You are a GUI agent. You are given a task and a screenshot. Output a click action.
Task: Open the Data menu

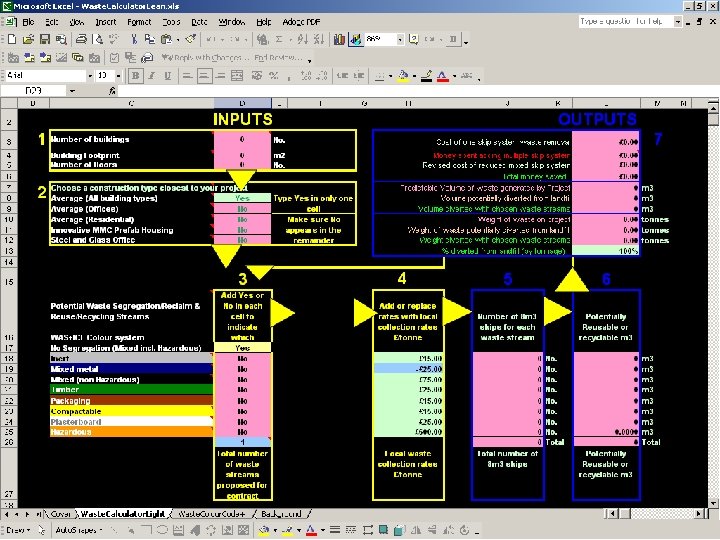(x=199, y=22)
